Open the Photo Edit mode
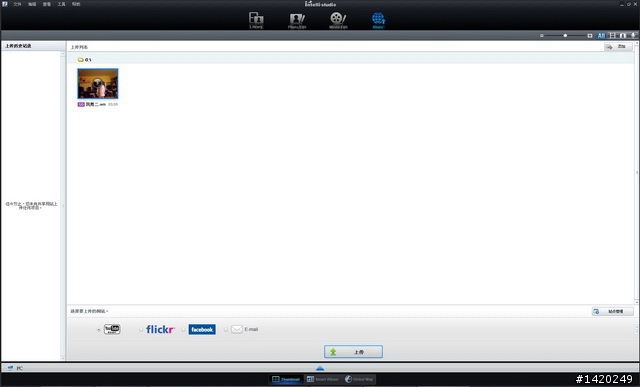Screen dimensions: 640x387 pyautogui.click(x=297, y=20)
